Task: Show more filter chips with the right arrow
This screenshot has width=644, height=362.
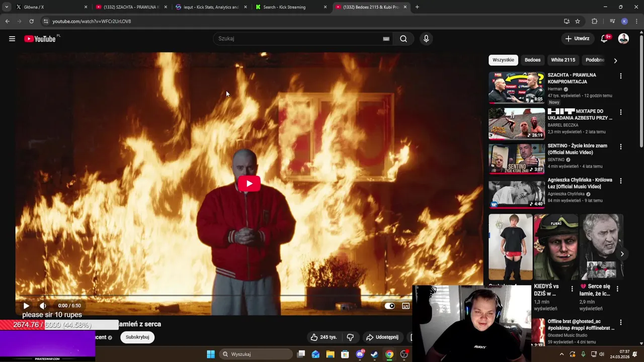Action: [615, 60]
